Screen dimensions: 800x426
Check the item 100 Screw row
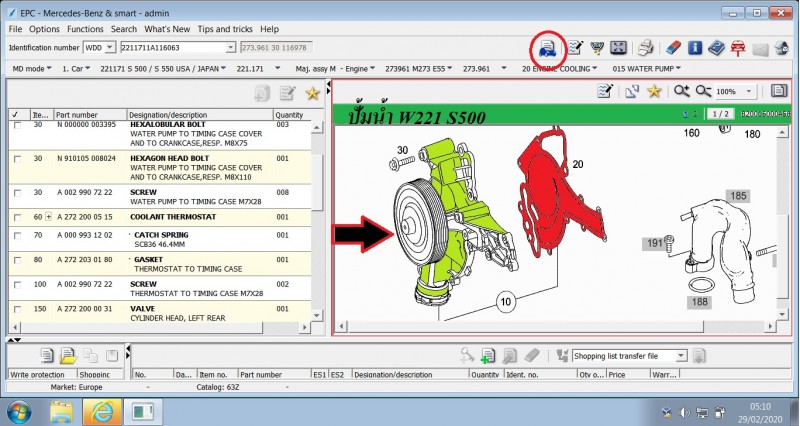(x=17, y=285)
